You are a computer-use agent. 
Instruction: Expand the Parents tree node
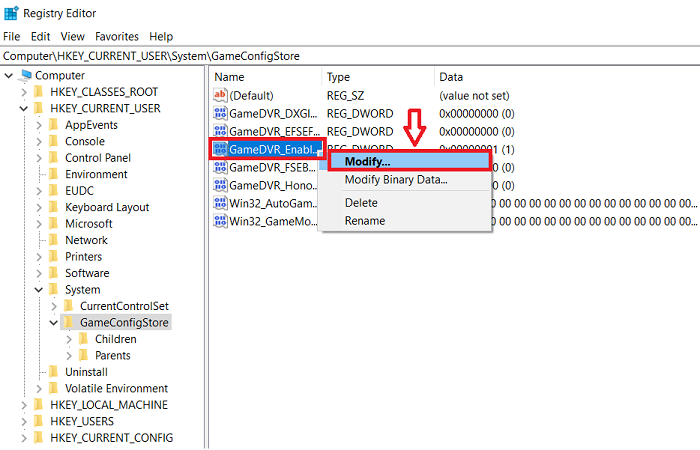point(69,356)
